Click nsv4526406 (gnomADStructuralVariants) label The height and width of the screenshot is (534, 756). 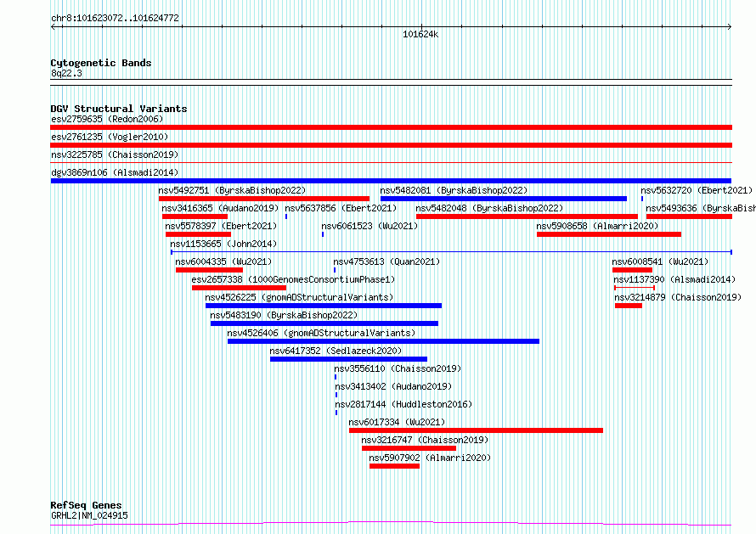(x=321, y=333)
